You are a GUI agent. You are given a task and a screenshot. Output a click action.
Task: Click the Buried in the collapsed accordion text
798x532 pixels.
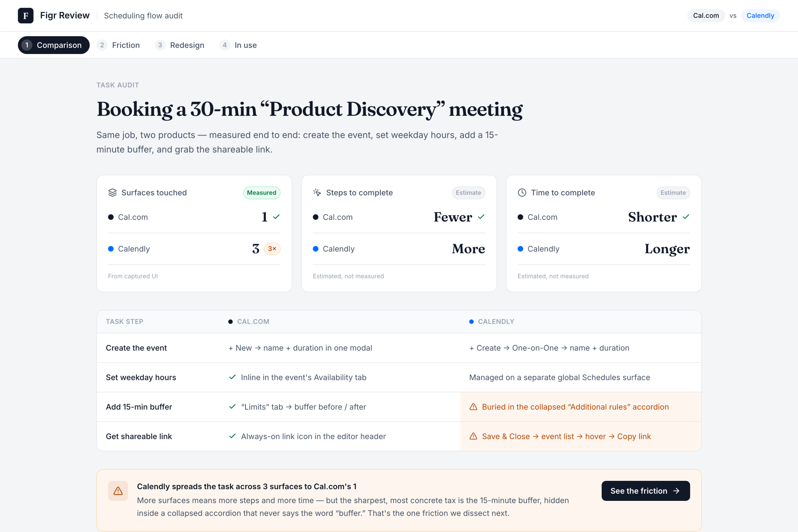(576, 407)
